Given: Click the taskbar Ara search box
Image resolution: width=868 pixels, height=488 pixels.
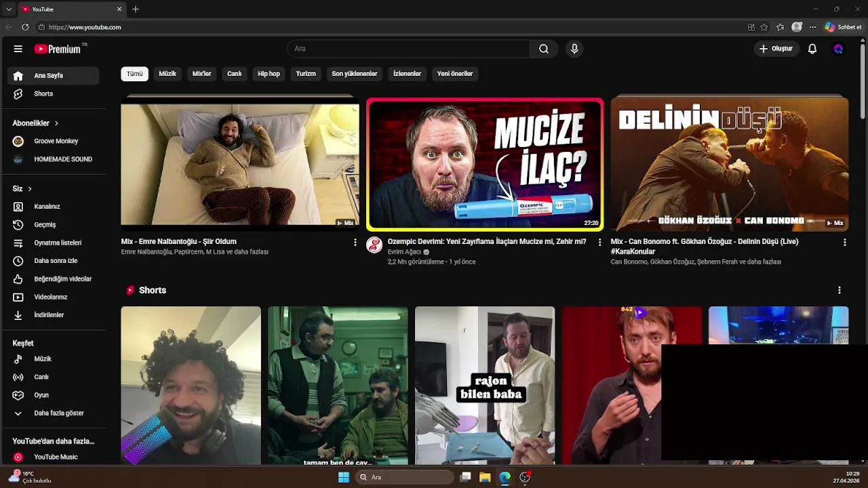Looking at the screenshot, I should tap(405, 477).
